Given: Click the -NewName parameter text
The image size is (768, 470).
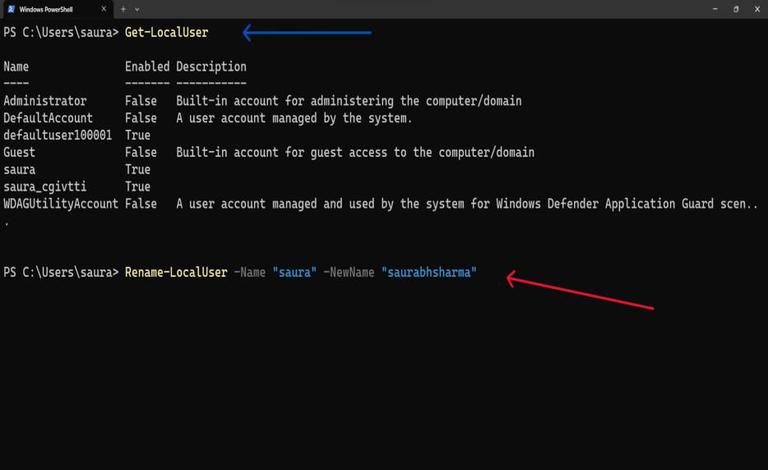Looking at the screenshot, I should point(349,272).
